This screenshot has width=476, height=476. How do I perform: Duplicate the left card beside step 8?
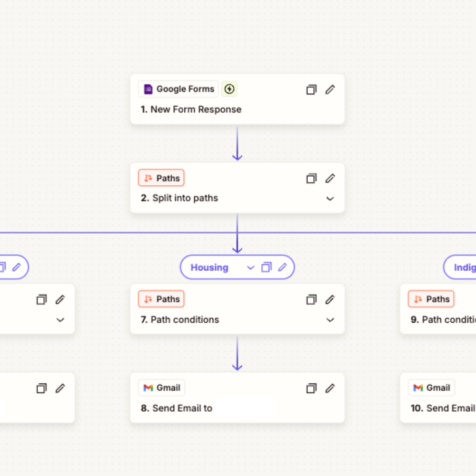click(41, 388)
